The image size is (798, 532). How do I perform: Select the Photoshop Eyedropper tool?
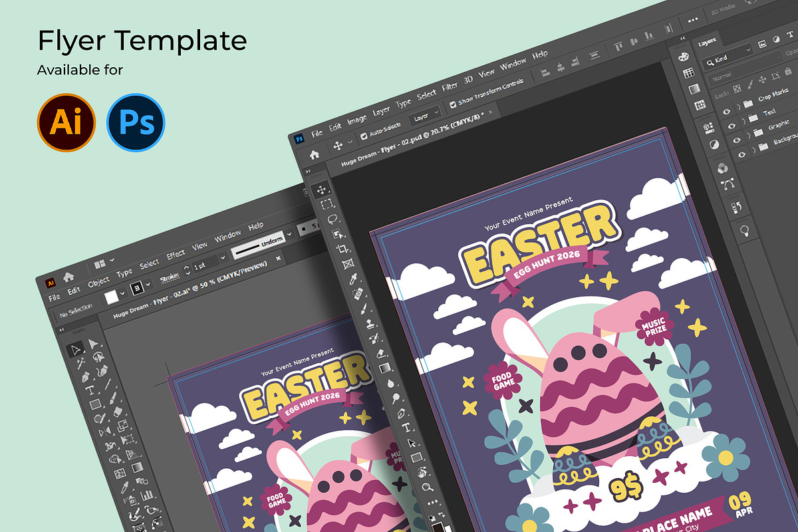click(353, 278)
